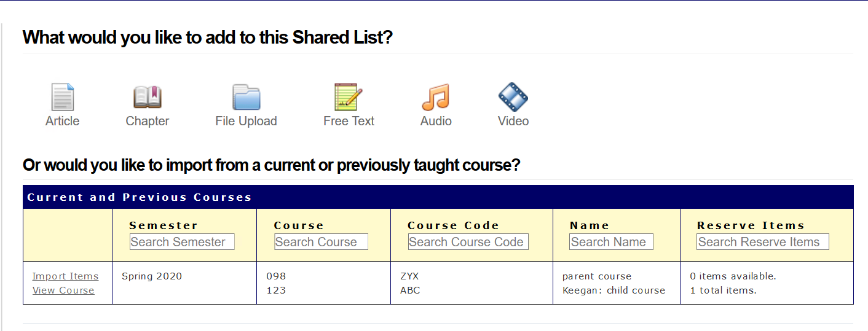Click the Article document icon

tap(62, 97)
